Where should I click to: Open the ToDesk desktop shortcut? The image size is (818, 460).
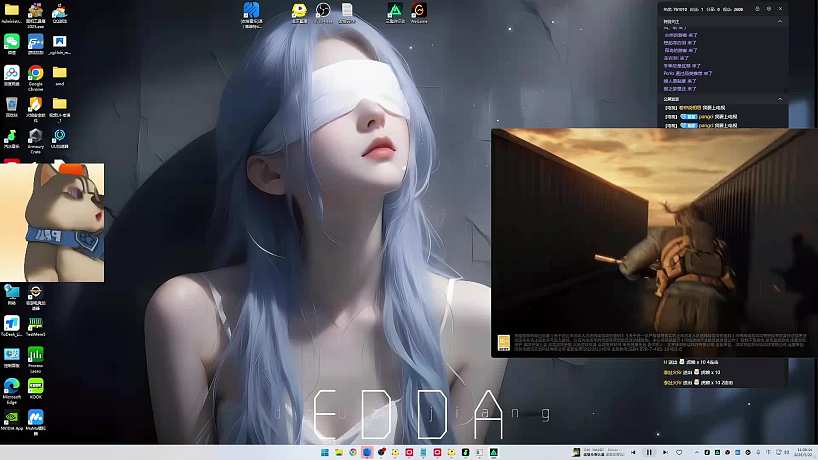pyautogui.click(x=11, y=326)
